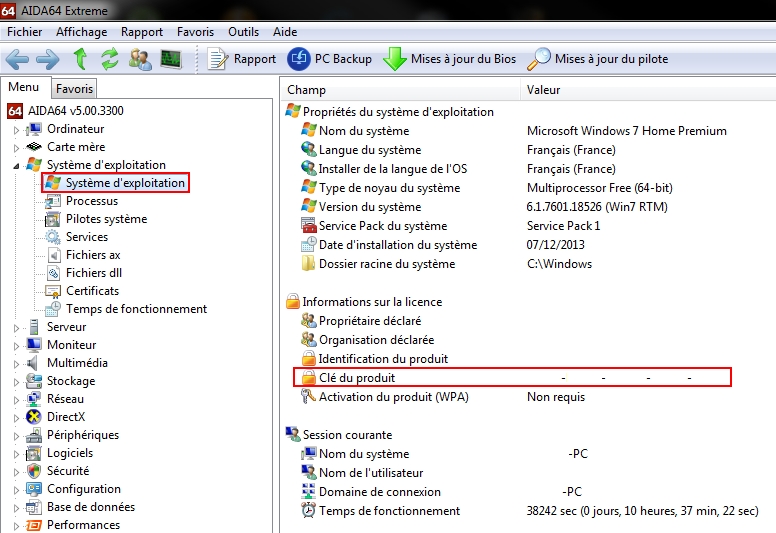Screen dimensions: 776x533
Task: Open the Rapport menu
Action: tap(142, 32)
